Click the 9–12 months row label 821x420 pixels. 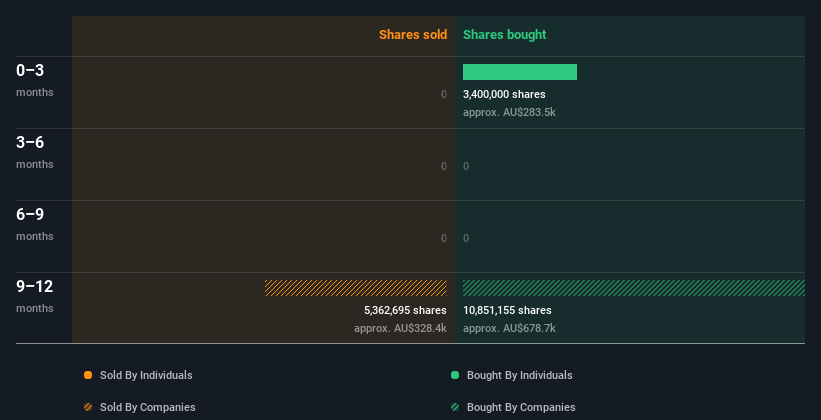click(35, 296)
